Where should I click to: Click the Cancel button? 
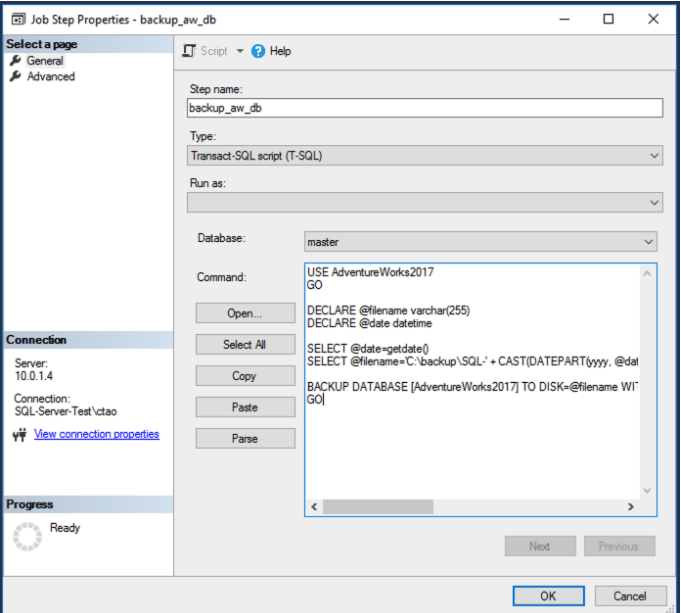630,596
